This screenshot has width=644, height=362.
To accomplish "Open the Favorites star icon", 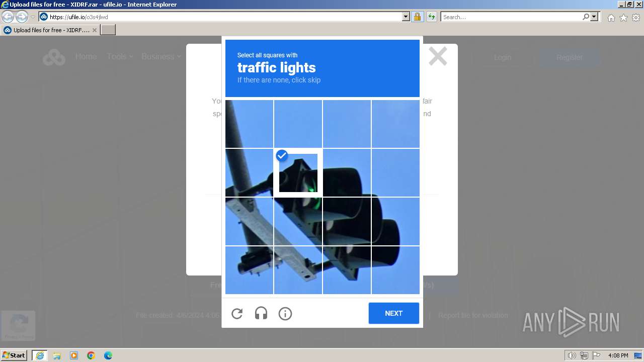I will pyautogui.click(x=623, y=18).
